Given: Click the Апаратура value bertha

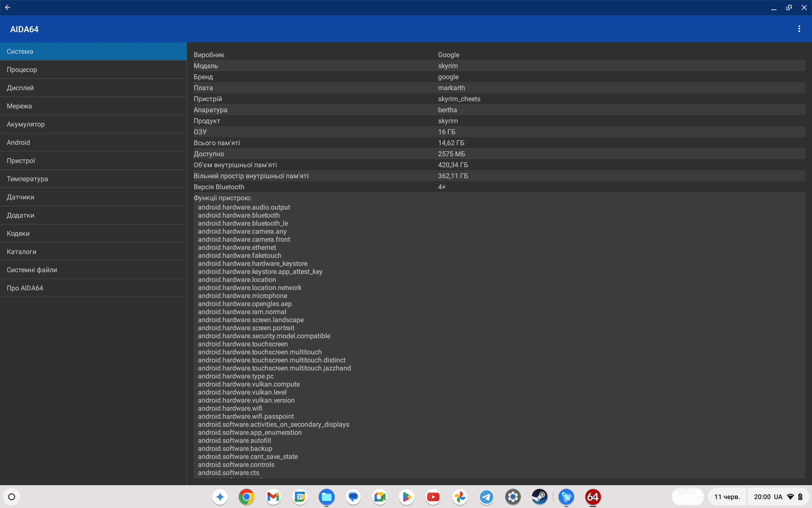Looking at the screenshot, I should tap(447, 110).
